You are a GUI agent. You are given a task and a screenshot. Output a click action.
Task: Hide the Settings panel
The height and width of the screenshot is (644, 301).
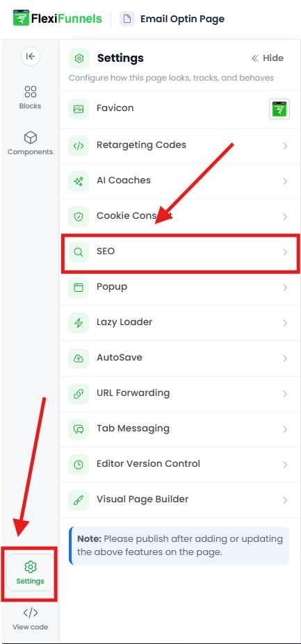(x=268, y=58)
